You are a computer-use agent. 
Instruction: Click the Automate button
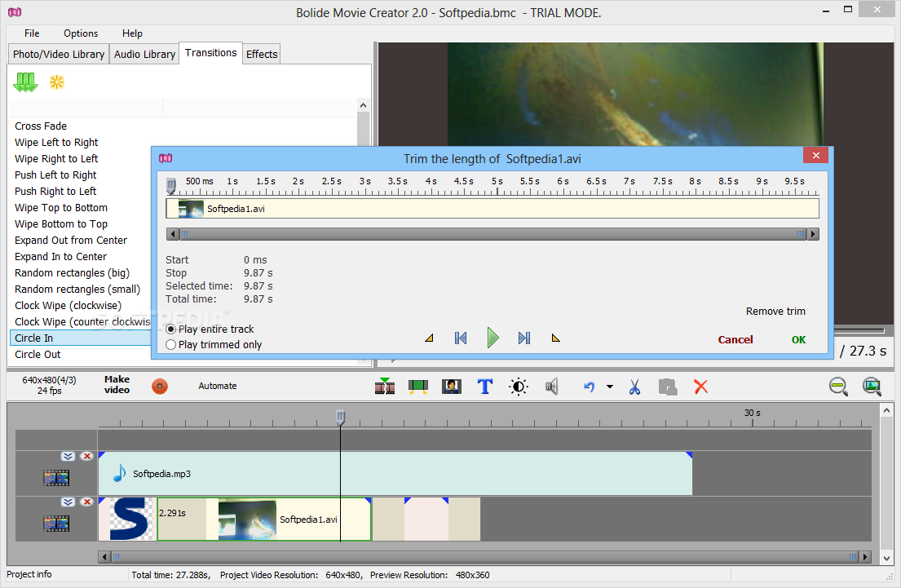point(217,387)
